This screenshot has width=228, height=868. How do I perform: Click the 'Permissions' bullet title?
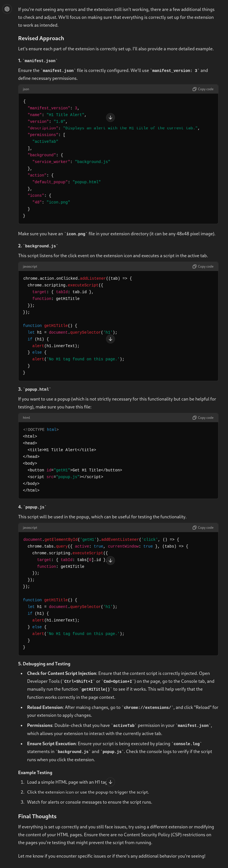40,725
